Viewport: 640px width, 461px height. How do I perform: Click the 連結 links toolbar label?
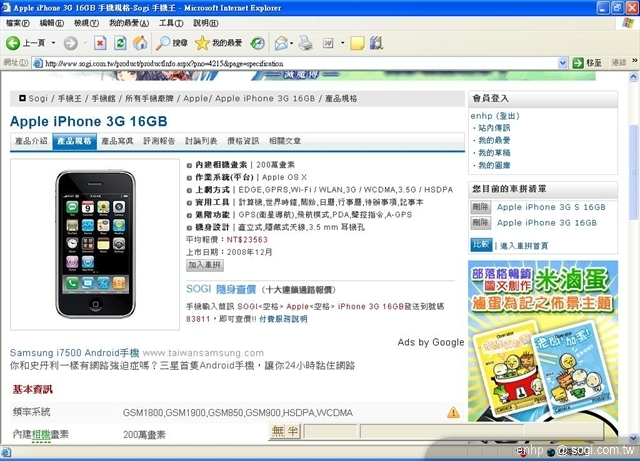619,63
